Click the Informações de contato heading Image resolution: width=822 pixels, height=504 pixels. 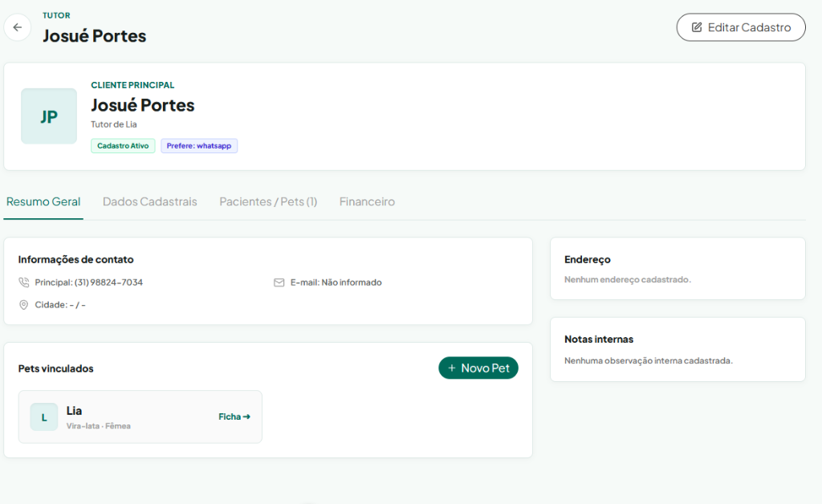click(76, 259)
